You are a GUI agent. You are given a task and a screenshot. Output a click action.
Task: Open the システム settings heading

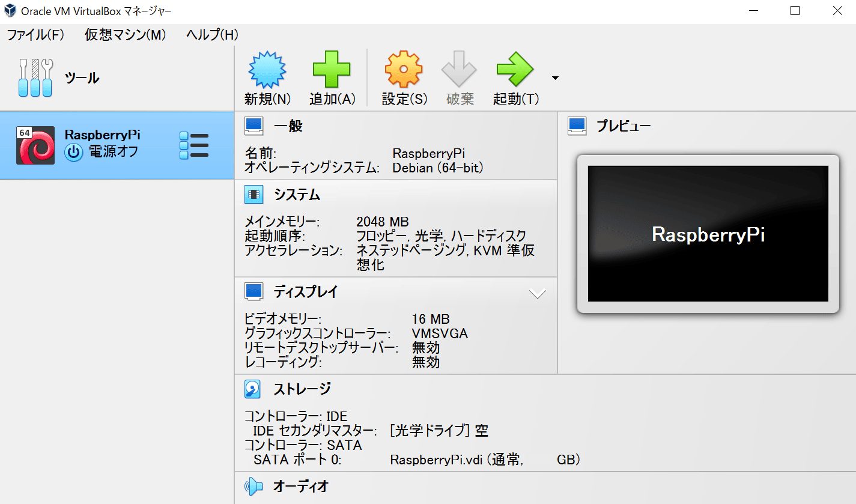click(x=297, y=195)
